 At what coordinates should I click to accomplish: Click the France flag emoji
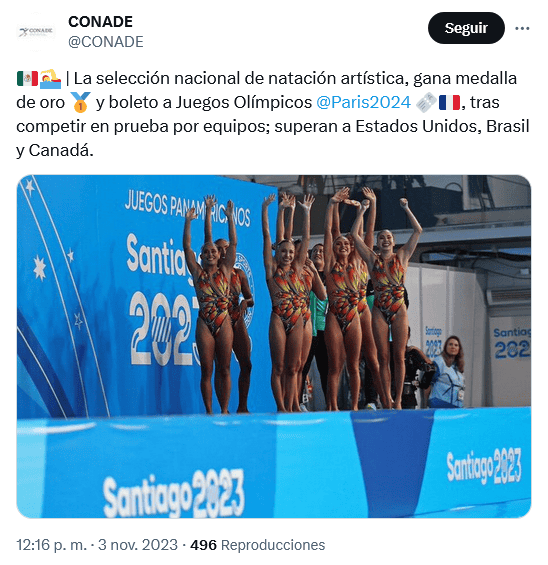click(449, 102)
